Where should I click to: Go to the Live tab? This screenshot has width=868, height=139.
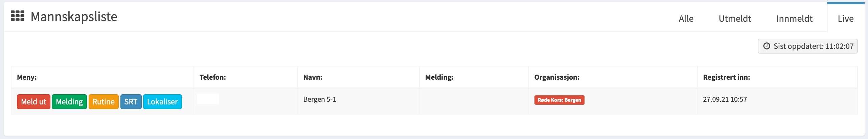pyautogui.click(x=845, y=19)
